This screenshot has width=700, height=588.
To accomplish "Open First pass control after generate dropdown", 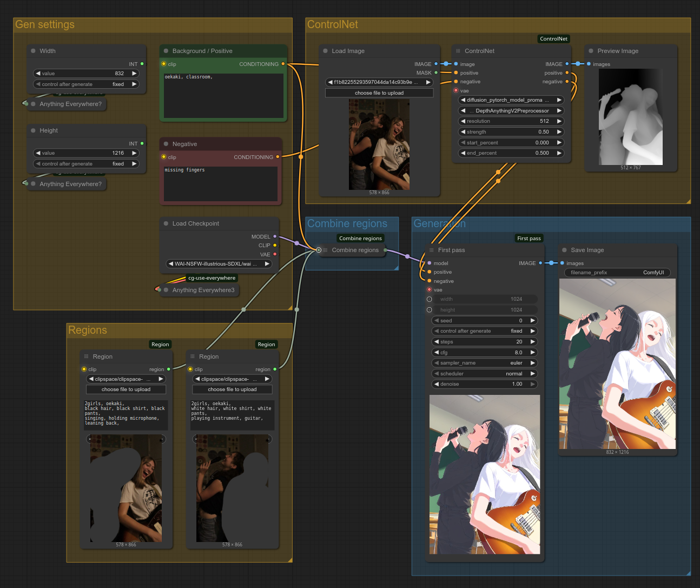I will point(485,331).
